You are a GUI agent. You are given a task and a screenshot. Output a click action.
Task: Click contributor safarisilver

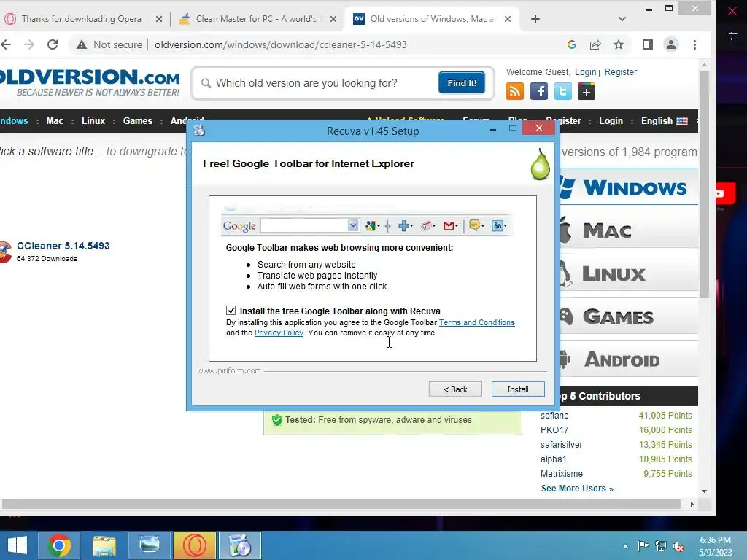[x=561, y=444]
